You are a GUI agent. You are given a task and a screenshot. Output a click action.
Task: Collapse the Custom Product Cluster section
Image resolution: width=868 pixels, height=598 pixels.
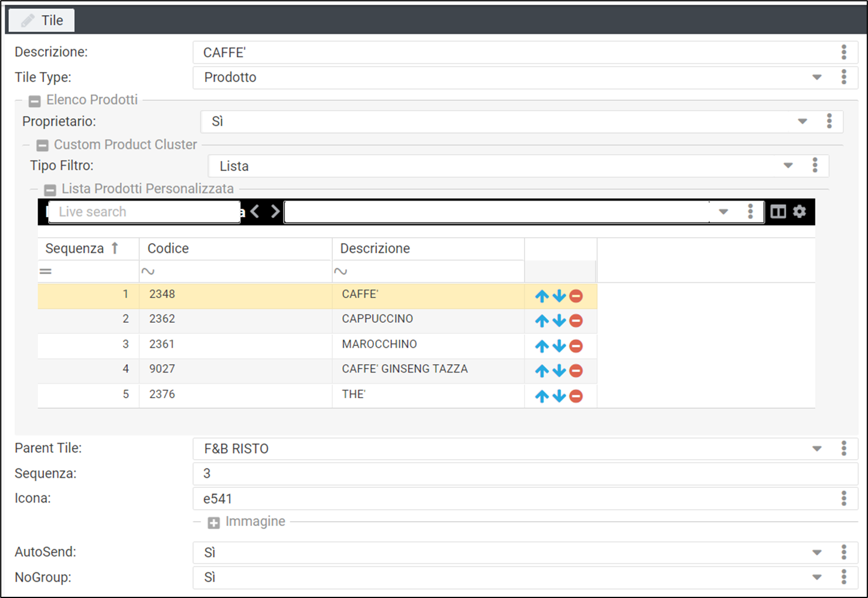42,145
